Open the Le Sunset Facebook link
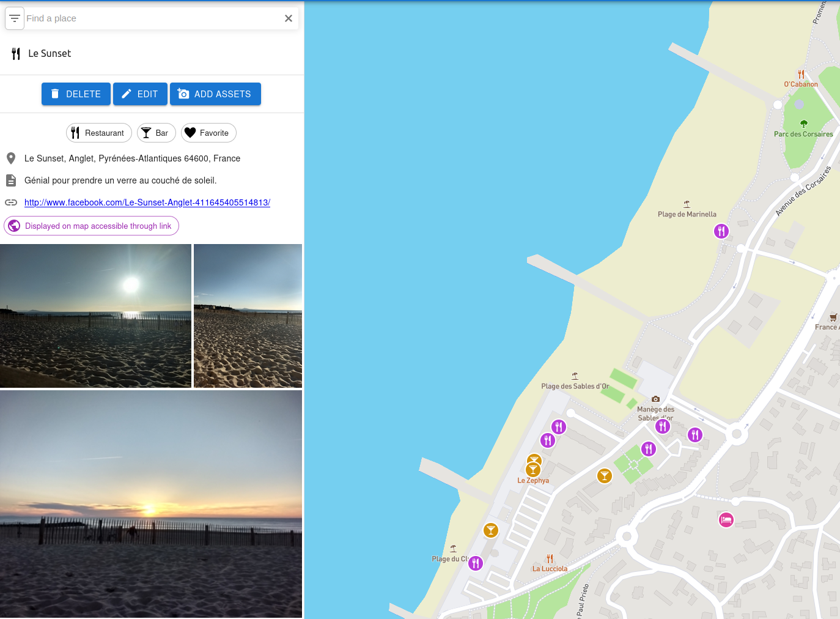Viewport: 840px width, 619px height. 147,202
